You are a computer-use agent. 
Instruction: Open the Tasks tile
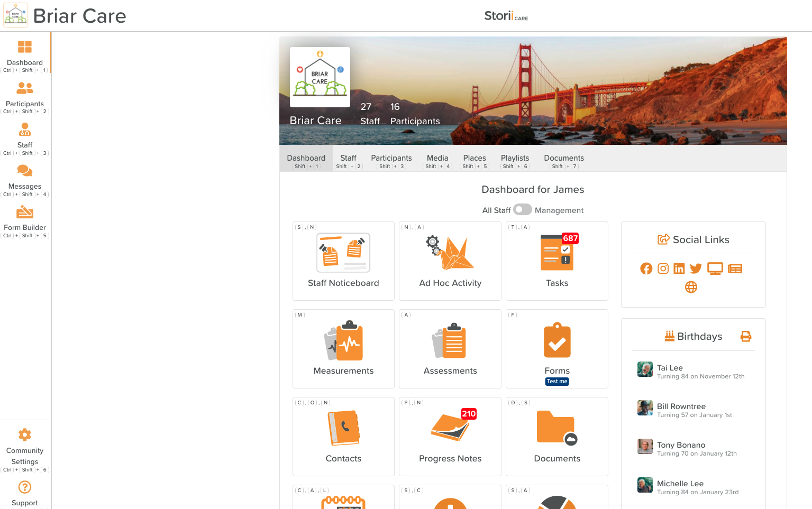[x=557, y=261]
